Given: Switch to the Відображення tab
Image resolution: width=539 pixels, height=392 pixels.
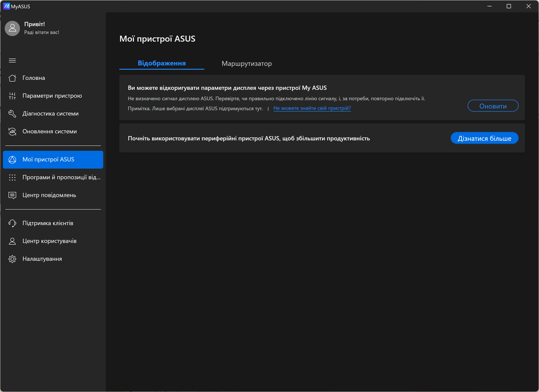Looking at the screenshot, I should click(162, 63).
